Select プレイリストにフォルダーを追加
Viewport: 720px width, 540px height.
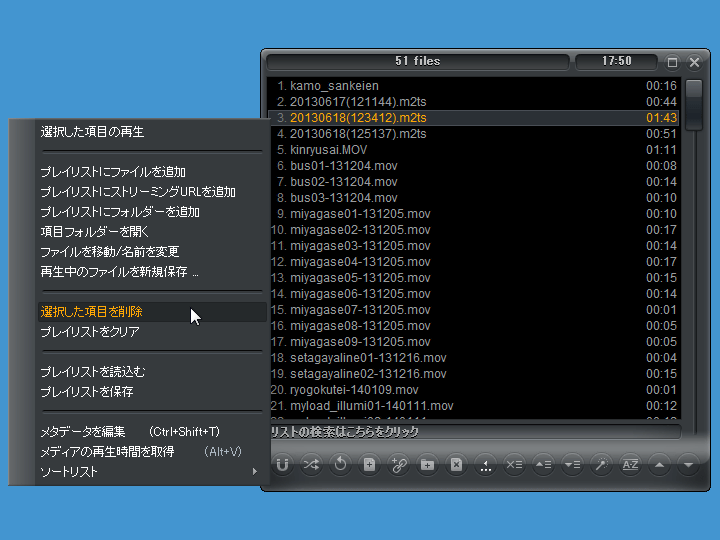tap(152, 212)
